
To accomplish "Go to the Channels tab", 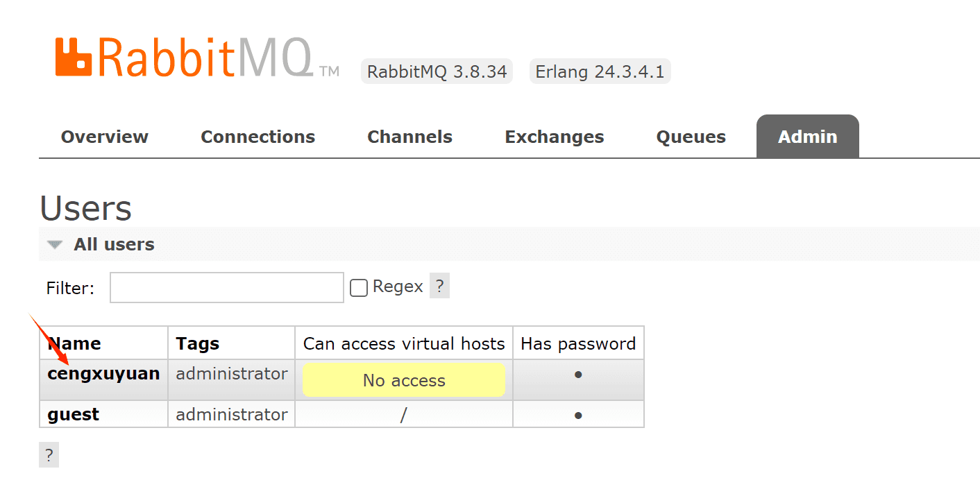I will [x=409, y=137].
